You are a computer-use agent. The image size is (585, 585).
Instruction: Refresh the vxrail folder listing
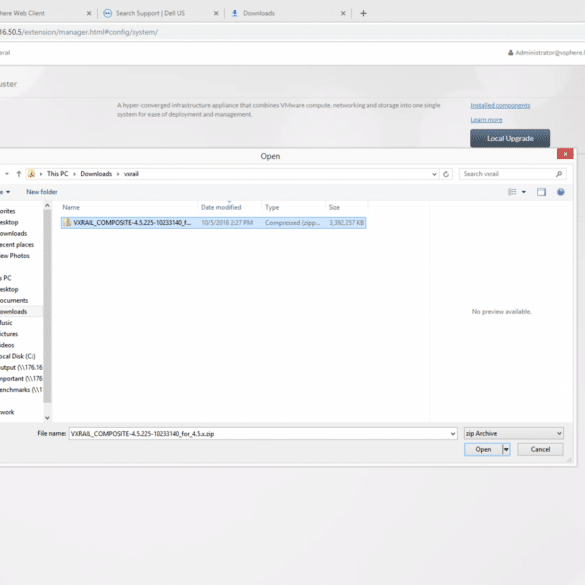click(446, 174)
